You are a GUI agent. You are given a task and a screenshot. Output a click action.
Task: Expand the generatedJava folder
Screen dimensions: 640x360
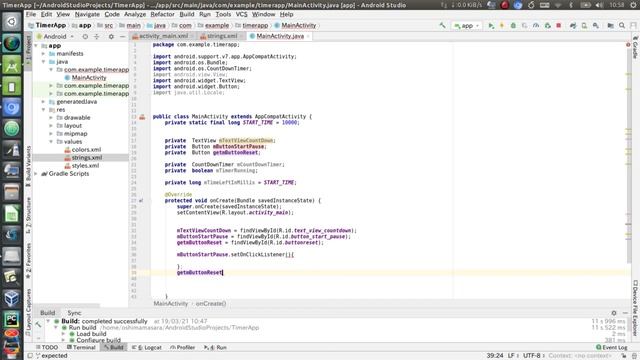pyautogui.click(x=44, y=102)
